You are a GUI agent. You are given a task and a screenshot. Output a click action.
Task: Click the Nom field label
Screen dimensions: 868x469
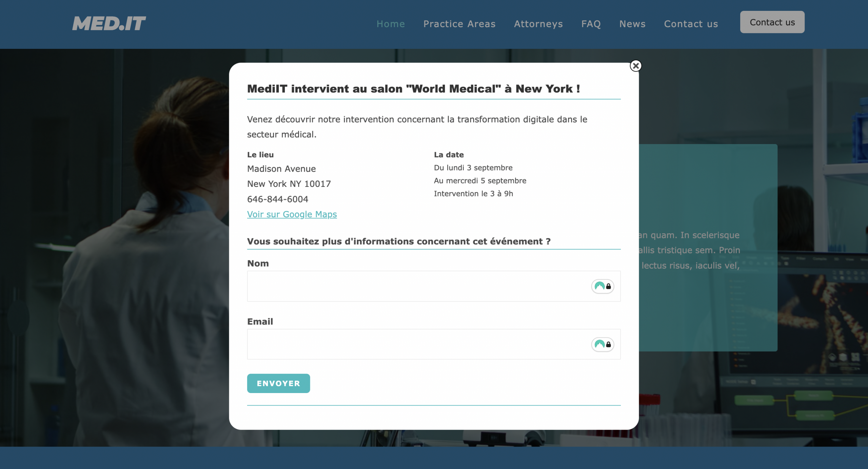click(x=258, y=263)
